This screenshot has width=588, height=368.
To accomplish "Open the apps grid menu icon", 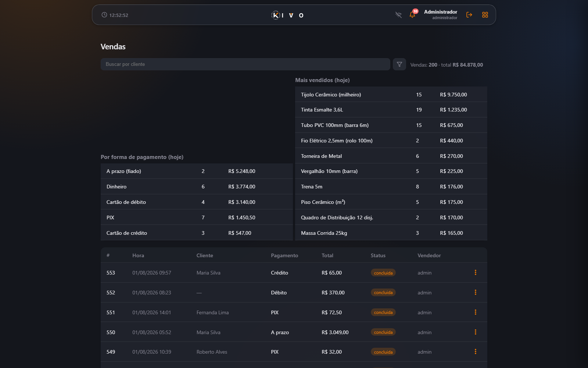I will [x=485, y=15].
